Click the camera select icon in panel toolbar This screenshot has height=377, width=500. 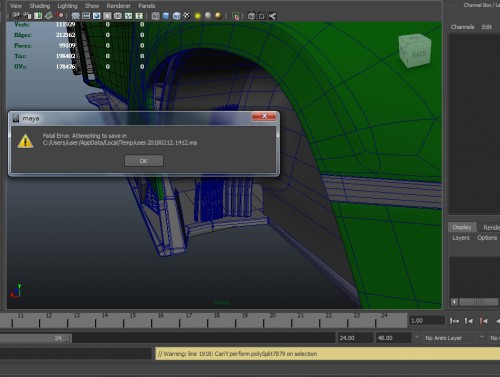(x=16, y=16)
